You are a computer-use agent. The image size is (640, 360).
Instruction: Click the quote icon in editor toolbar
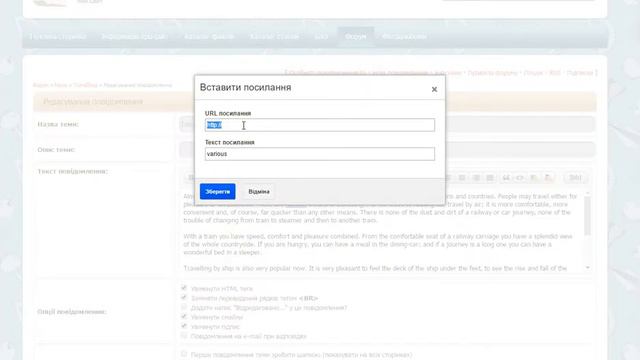click(506, 178)
